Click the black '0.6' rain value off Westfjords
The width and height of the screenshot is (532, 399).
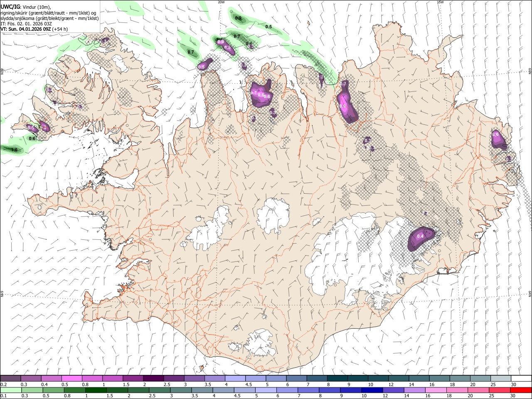point(32,138)
